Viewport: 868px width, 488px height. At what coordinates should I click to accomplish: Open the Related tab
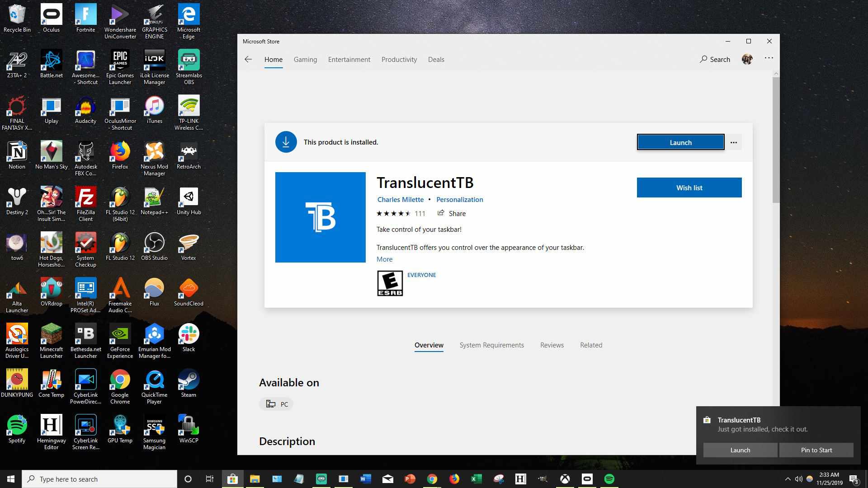point(591,345)
